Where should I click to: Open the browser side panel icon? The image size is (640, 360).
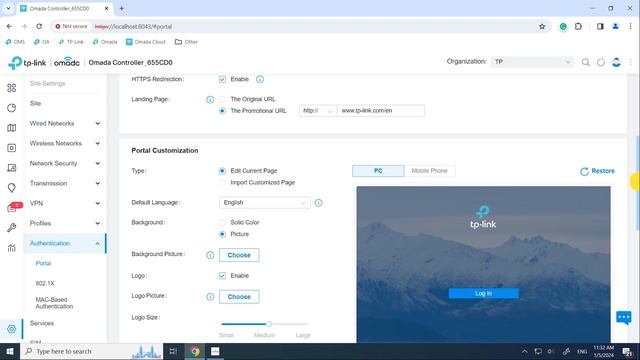600,27
